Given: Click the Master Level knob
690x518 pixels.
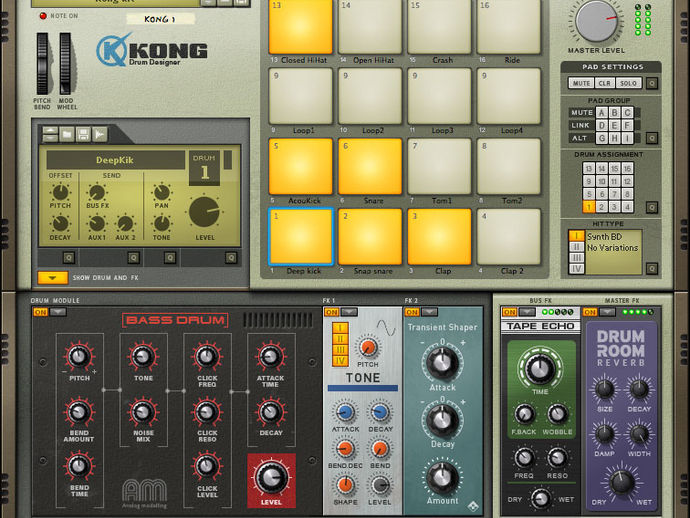Looking at the screenshot, I should point(596,21).
